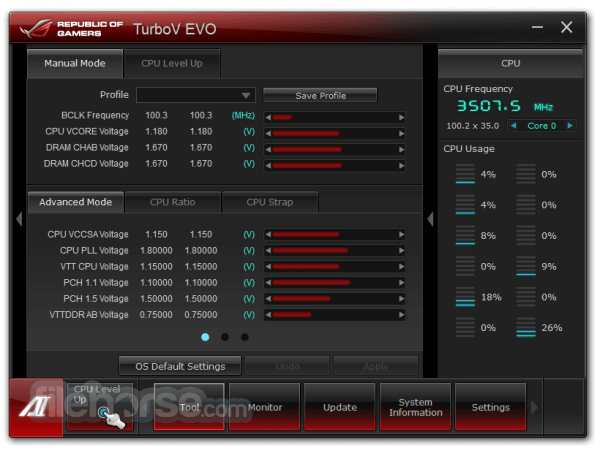Decrease BCLK Frequency with left arrow

(x=268, y=117)
